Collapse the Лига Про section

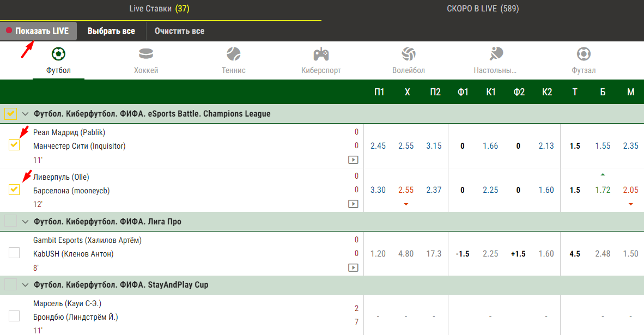click(x=25, y=222)
